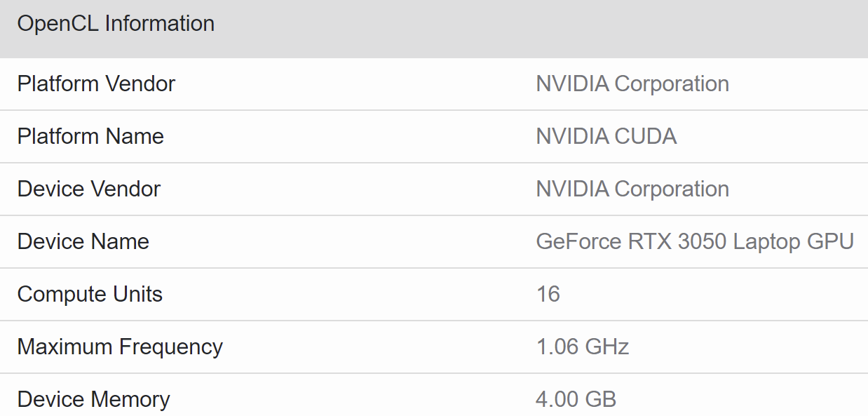The image size is (868, 416).
Task: Click the OpenCL Information section header
Action: coord(116,24)
